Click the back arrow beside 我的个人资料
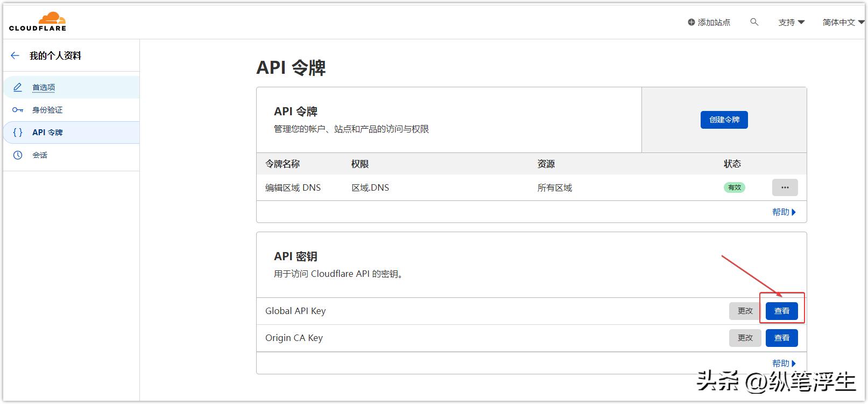 [15, 55]
